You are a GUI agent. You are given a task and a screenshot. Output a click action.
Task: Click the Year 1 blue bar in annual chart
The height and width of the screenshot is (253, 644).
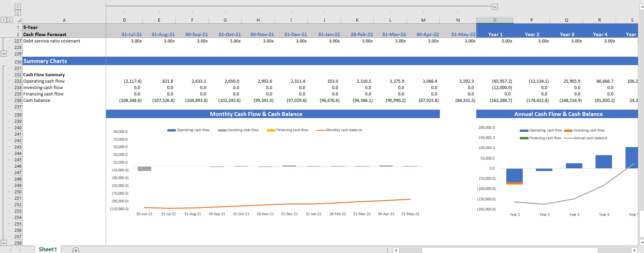click(514, 175)
